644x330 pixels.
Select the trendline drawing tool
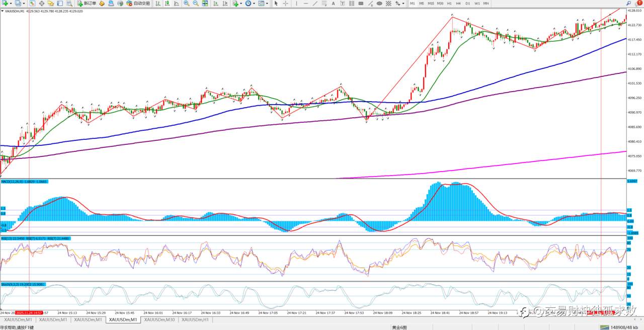pos(316,3)
